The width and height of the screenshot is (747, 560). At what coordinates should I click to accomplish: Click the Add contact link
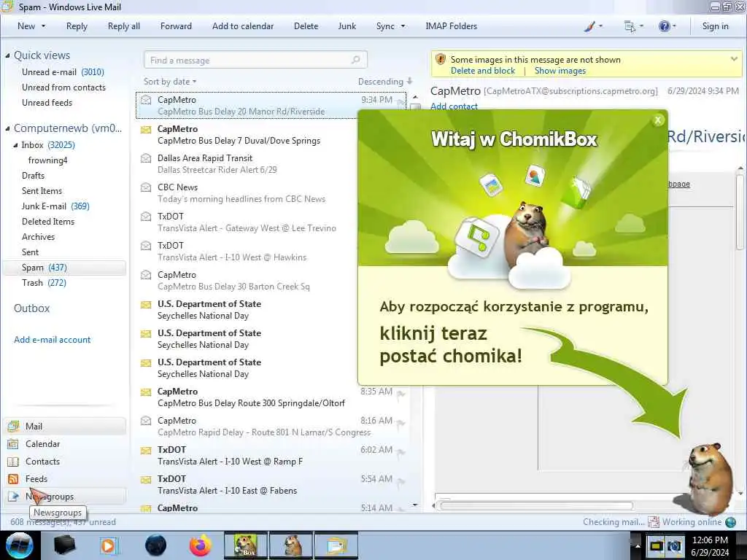454,106
